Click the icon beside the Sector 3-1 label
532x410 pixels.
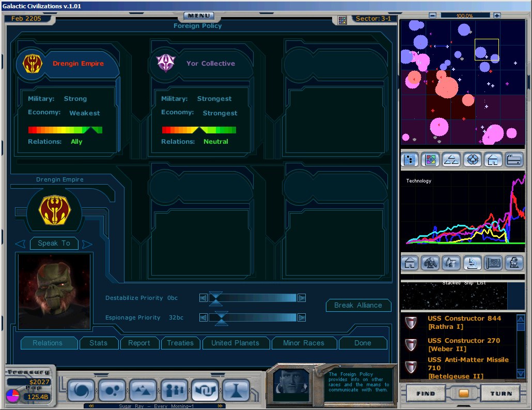(342, 20)
